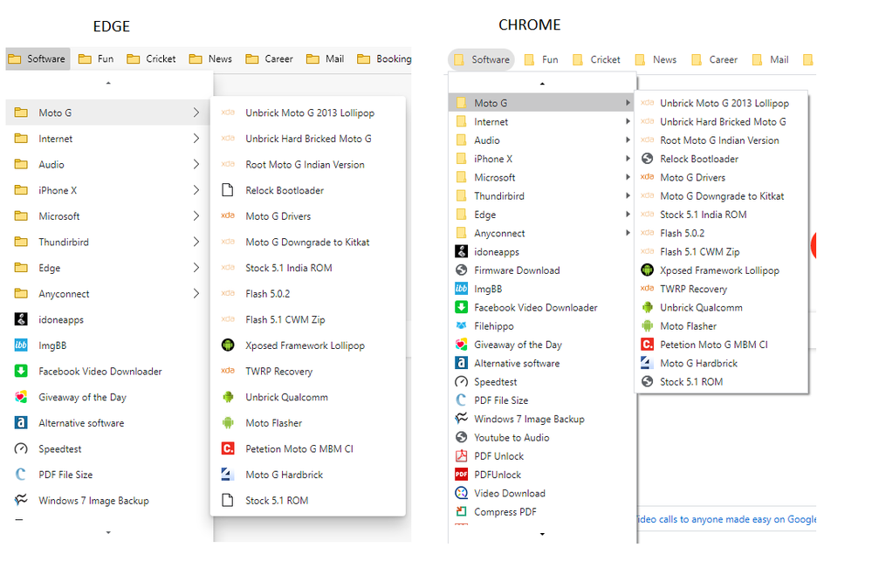The image size is (872, 588).
Task: Click PDF Unlock Adobe icon in Chrome
Action: click(x=461, y=455)
